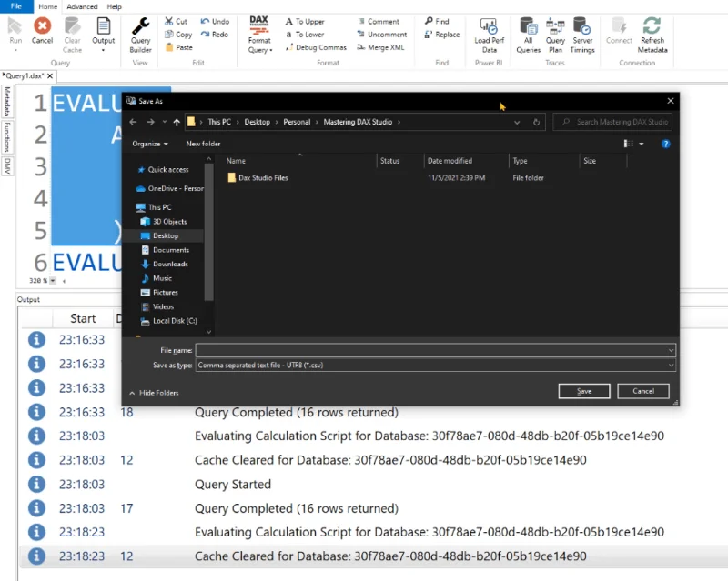Collapse navigation with Hide Folders
This screenshot has width=728, height=581.
(x=154, y=393)
